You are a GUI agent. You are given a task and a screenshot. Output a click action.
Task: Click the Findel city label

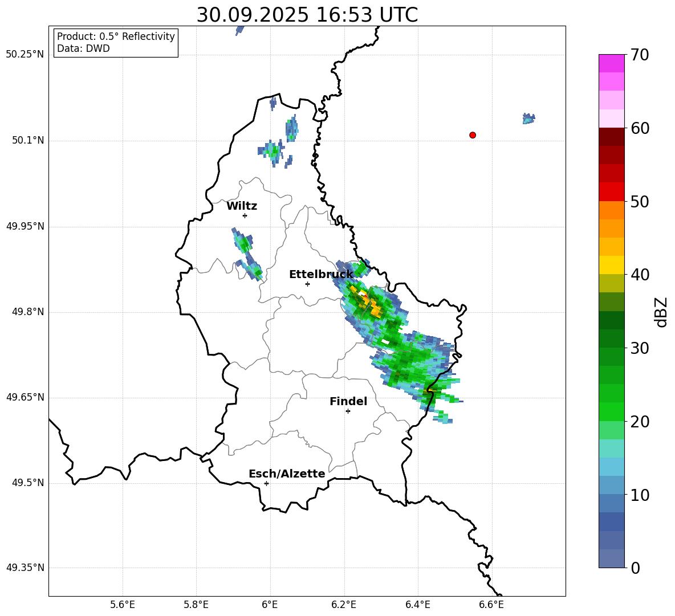[348, 401]
